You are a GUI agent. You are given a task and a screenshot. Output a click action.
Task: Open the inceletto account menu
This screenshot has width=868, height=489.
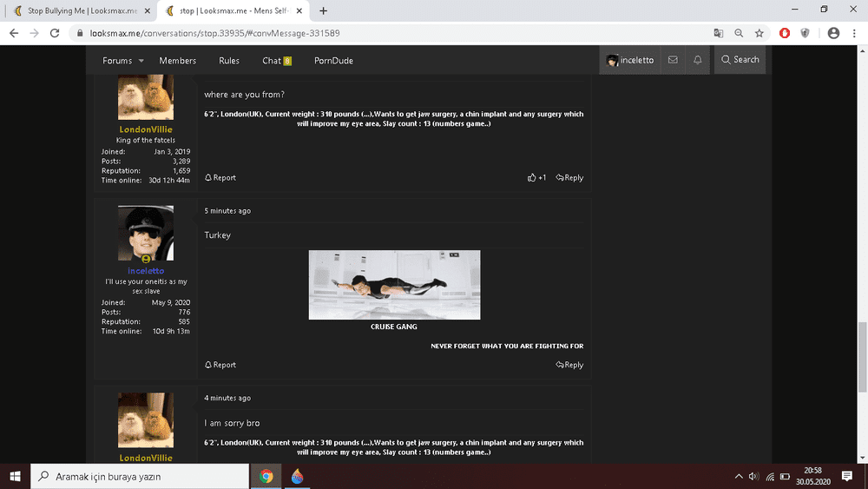[630, 60]
